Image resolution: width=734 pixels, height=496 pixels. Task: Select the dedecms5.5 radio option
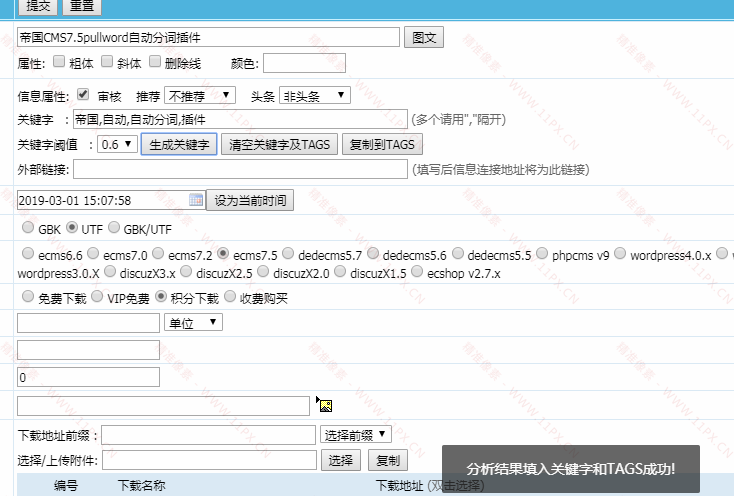pos(458,253)
